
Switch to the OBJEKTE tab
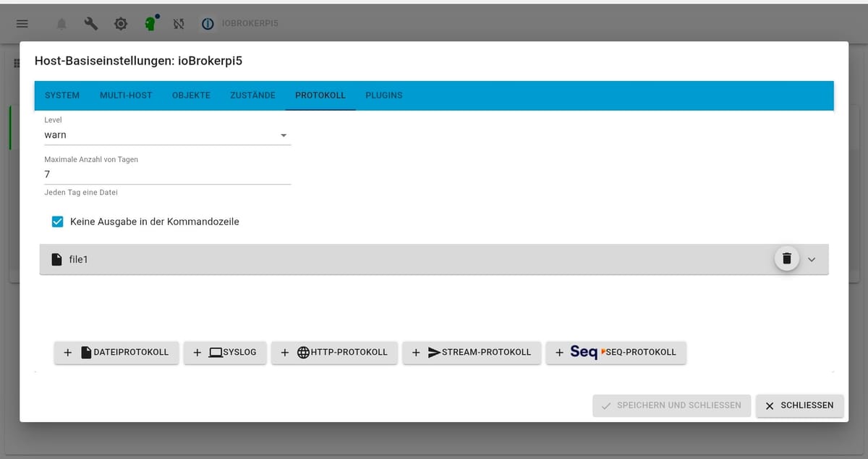click(191, 96)
